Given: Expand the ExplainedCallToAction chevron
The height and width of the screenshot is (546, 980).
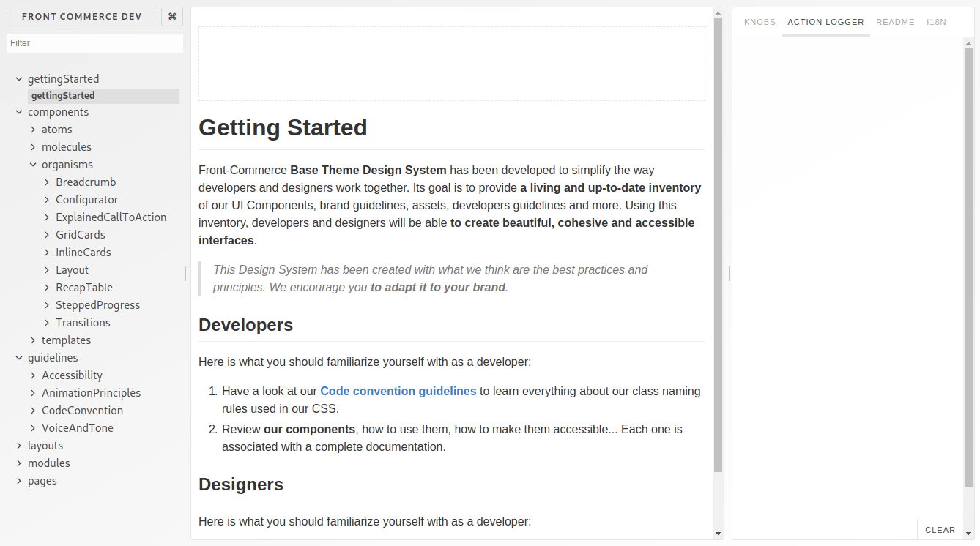Looking at the screenshot, I should [x=47, y=217].
